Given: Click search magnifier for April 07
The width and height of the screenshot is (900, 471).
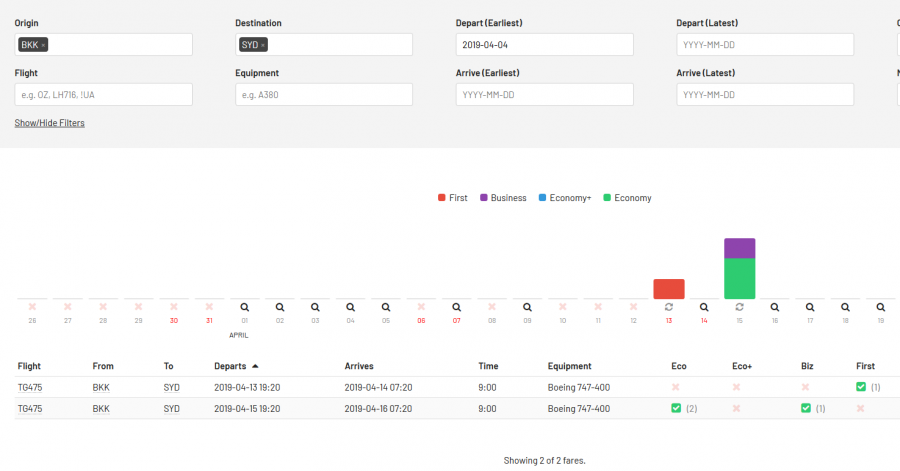Looking at the screenshot, I should pos(457,307).
